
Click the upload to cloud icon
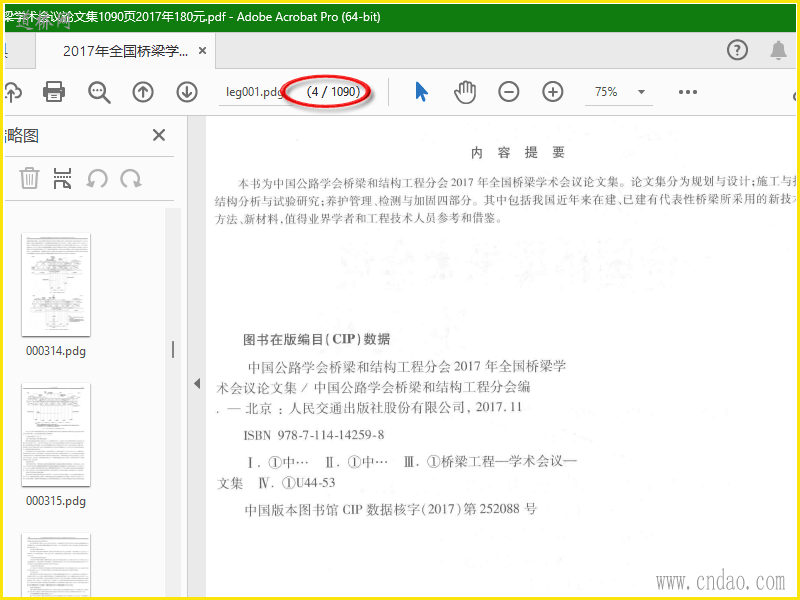coord(13,92)
